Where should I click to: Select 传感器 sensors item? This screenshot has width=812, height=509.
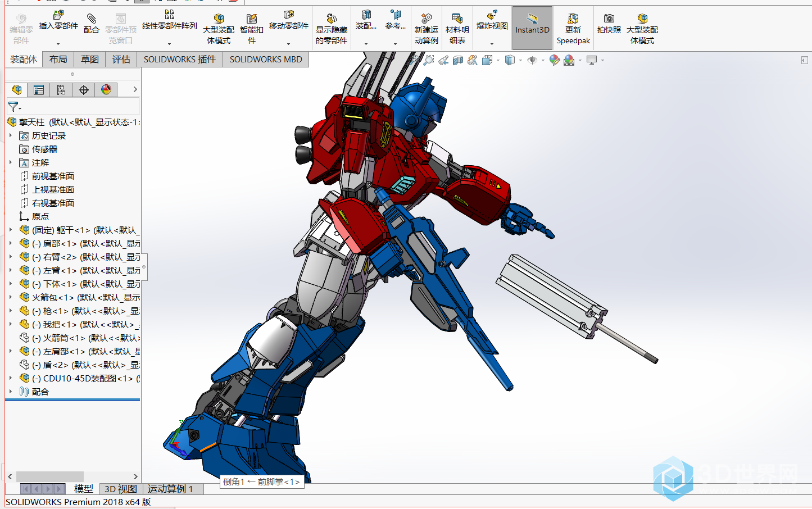point(44,149)
